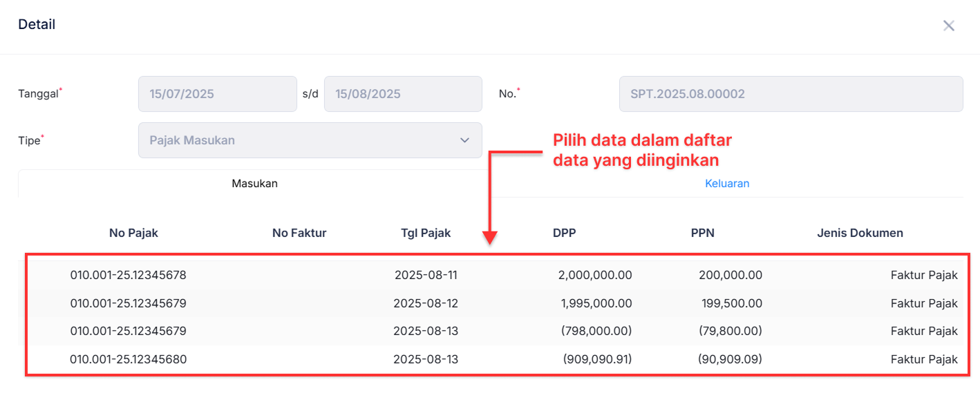Click the DPP column header
Viewport: 980px width, 402px height.
(x=564, y=233)
